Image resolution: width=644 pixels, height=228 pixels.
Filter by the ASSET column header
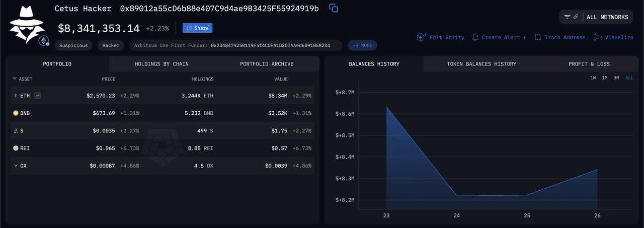(22, 79)
